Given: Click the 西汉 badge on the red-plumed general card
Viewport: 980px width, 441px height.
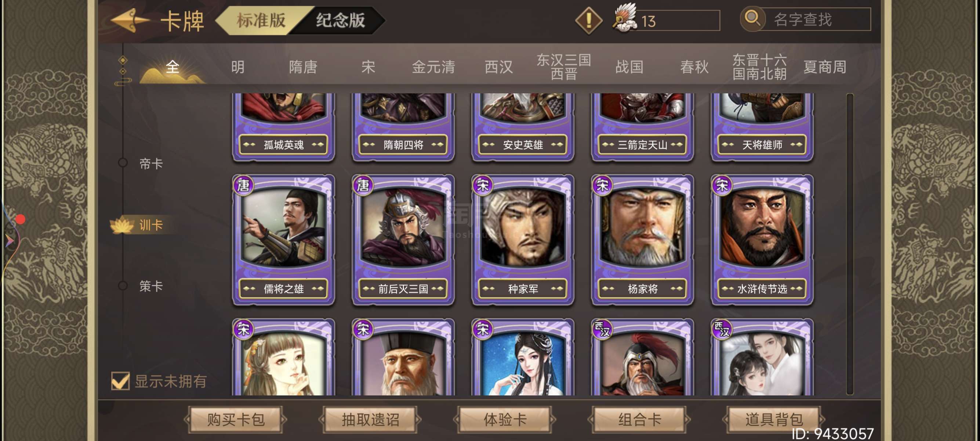Looking at the screenshot, I should (603, 329).
